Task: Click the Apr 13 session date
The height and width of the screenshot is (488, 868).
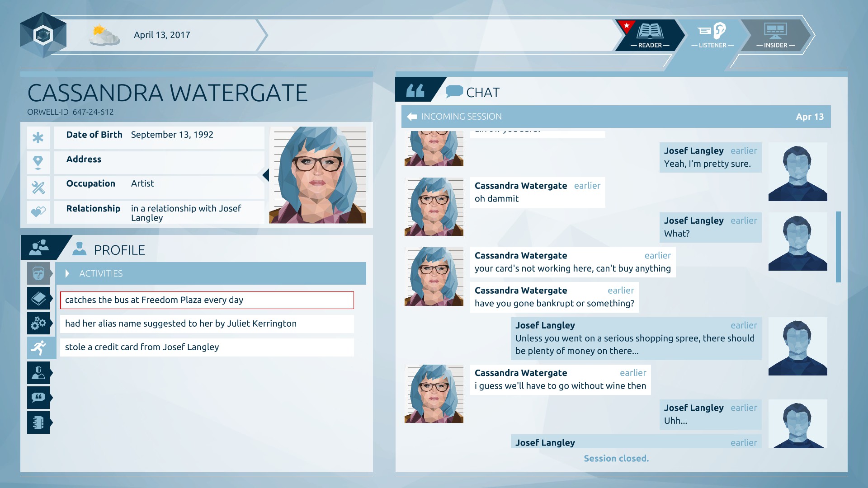Action: (810, 117)
